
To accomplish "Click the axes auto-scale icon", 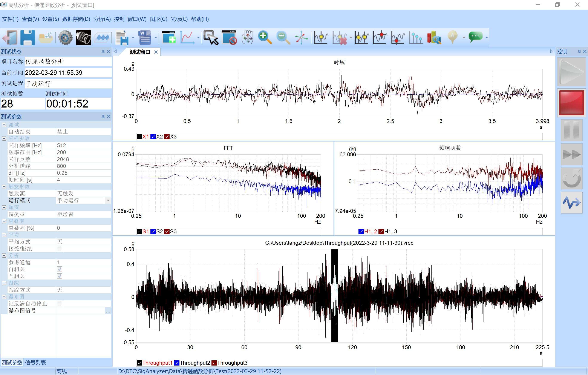I will point(301,37).
